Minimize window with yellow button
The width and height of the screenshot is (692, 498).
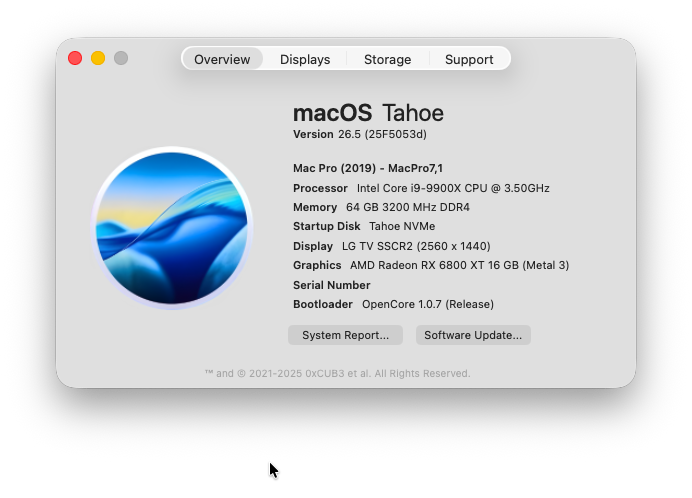(x=98, y=58)
